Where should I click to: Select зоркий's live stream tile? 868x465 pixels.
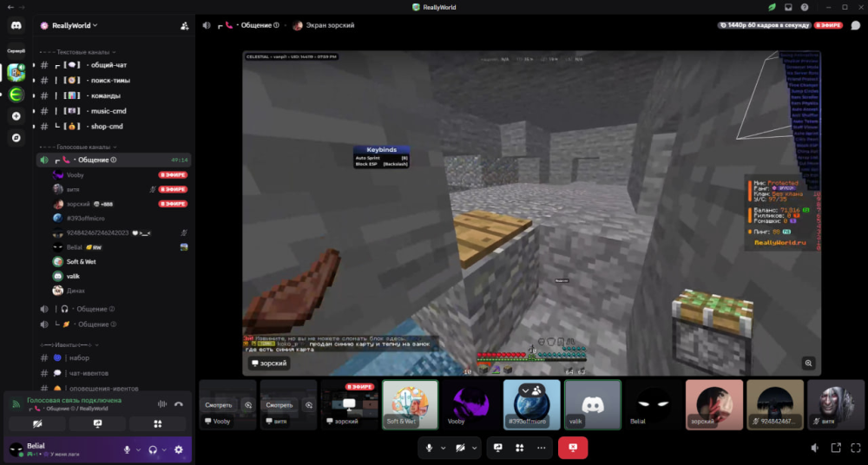pos(349,404)
